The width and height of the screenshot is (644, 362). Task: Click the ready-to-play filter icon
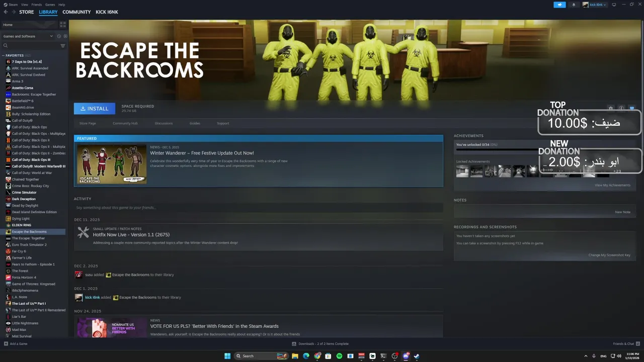click(65, 36)
